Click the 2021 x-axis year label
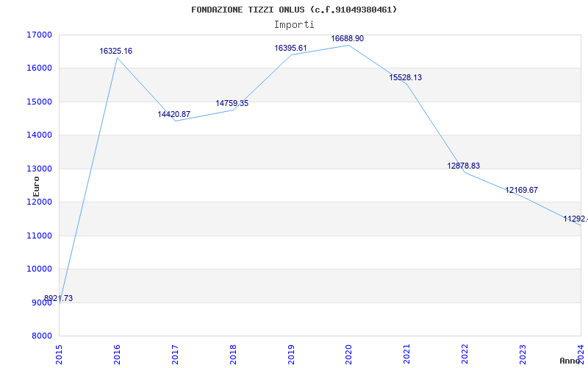This screenshot has width=588, height=368. 406,354
